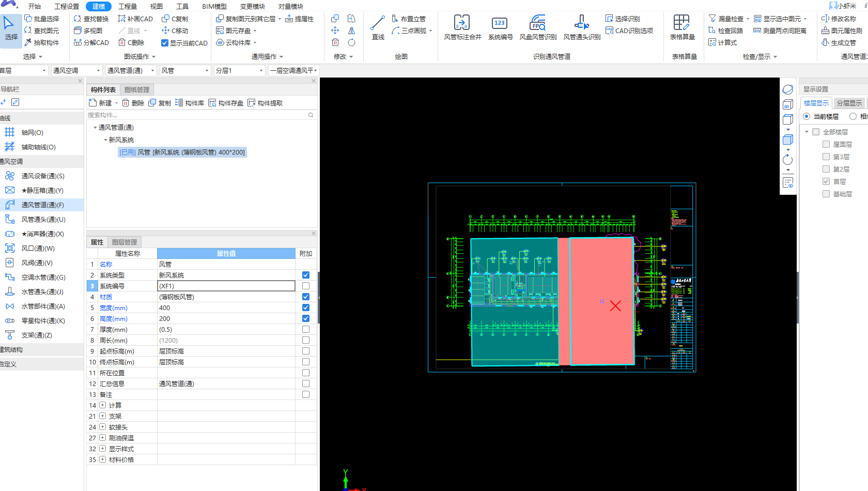Collapse the 通风管道(通) tree node
The width and height of the screenshot is (868, 491).
95,128
